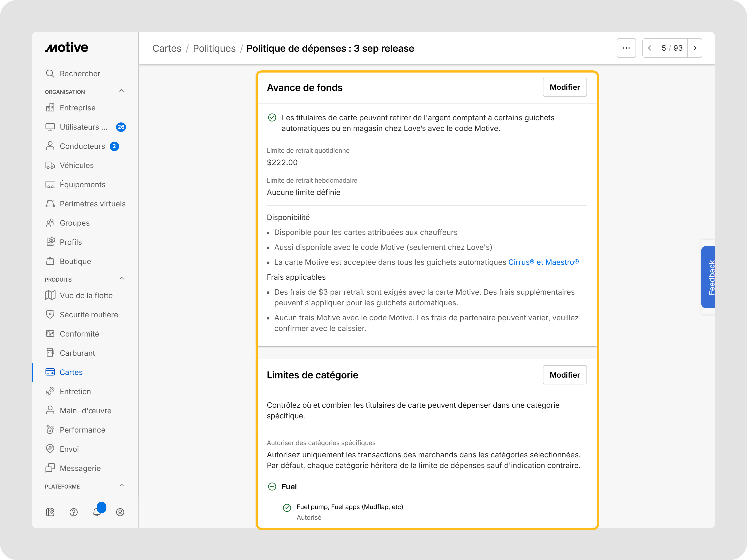
Task: Click the Entretien wrench icon
Action: pos(50,391)
